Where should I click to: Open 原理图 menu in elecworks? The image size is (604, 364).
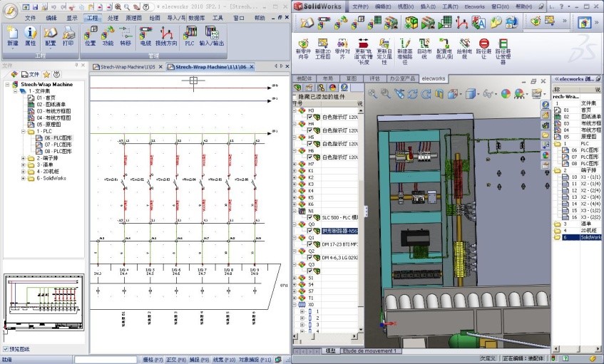point(133,18)
